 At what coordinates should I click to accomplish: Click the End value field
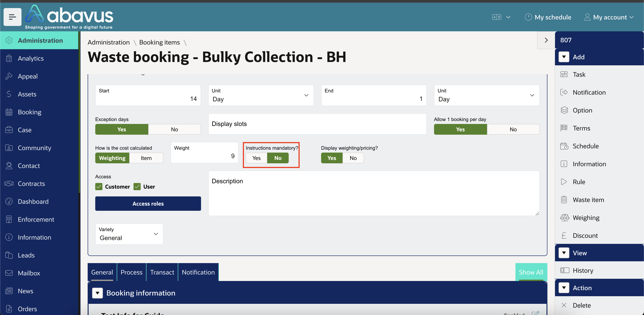point(374,95)
